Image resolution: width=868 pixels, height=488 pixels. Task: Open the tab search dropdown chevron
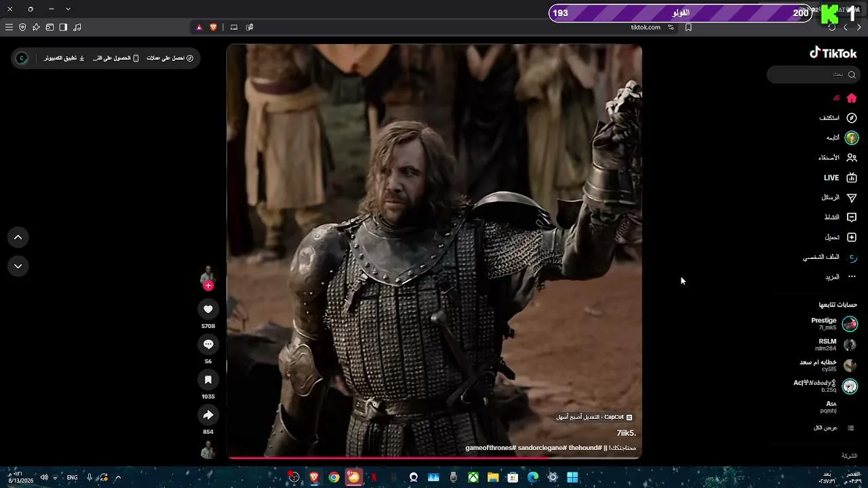click(x=68, y=9)
